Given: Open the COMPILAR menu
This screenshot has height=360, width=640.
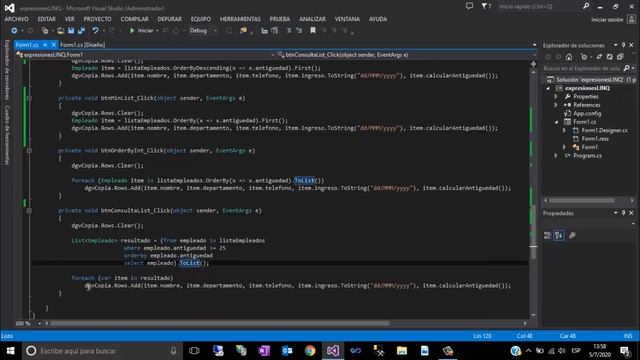Looking at the screenshot, I should pos(134,19).
